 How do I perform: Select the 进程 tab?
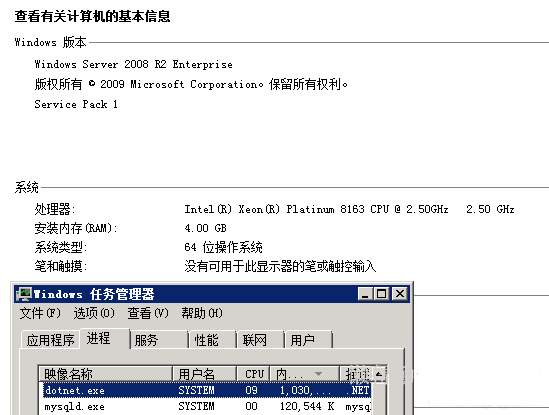coord(104,338)
